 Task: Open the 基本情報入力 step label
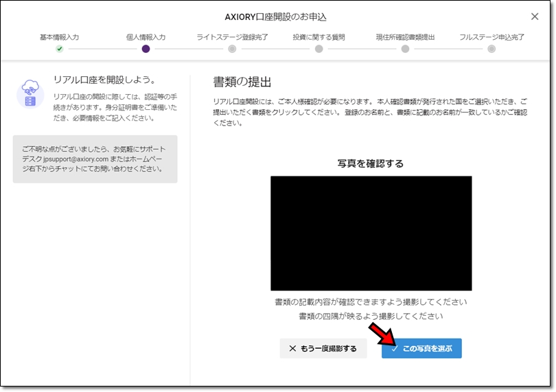60,37
